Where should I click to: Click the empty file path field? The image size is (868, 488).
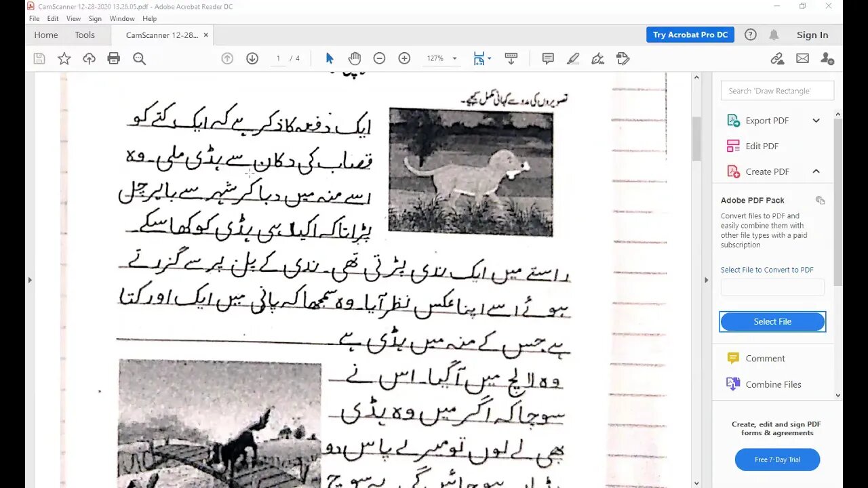pyautogui.click(x=772, y=287)
